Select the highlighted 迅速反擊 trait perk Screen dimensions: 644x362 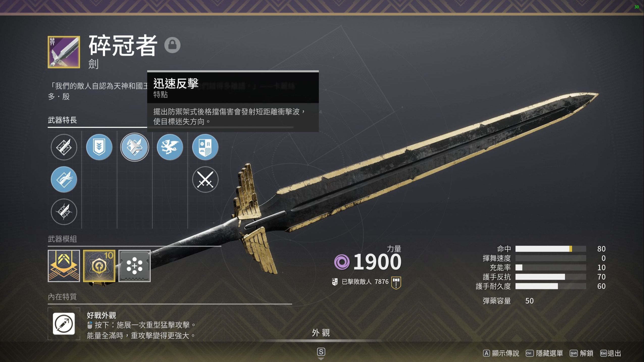click(135, 147)
